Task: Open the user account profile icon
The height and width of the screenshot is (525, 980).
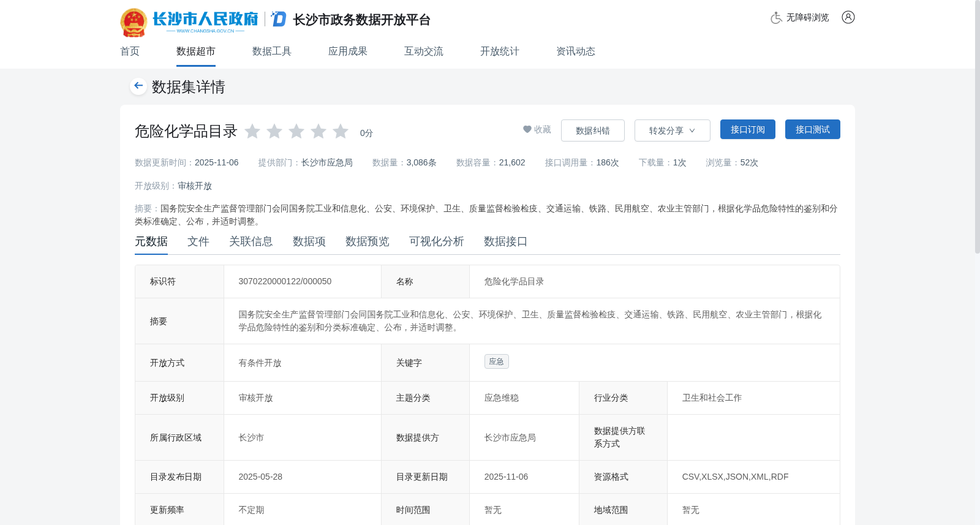Action: (x=848, y=17)
